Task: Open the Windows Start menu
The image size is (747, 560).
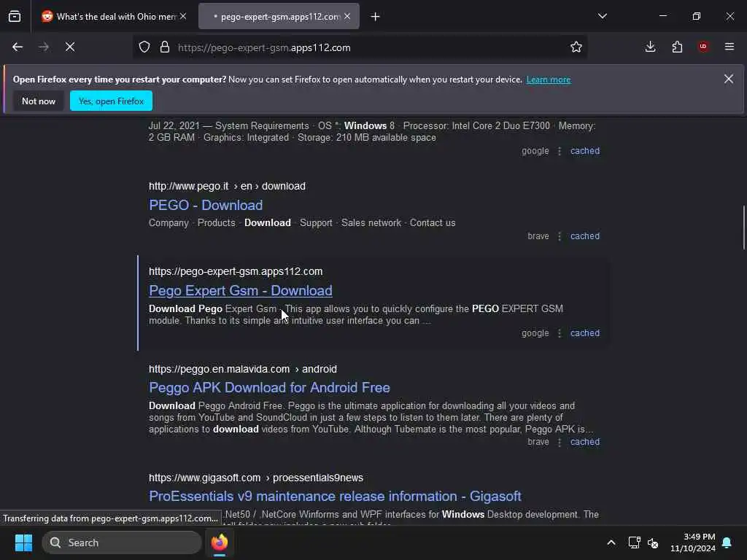Action: point(23,542)
